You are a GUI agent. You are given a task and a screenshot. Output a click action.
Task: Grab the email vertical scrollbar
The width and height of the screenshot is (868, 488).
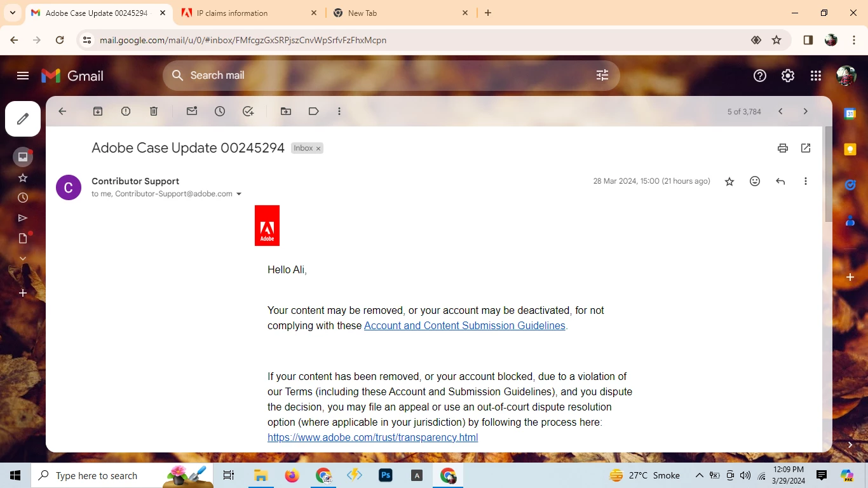[x=829, y=174]
